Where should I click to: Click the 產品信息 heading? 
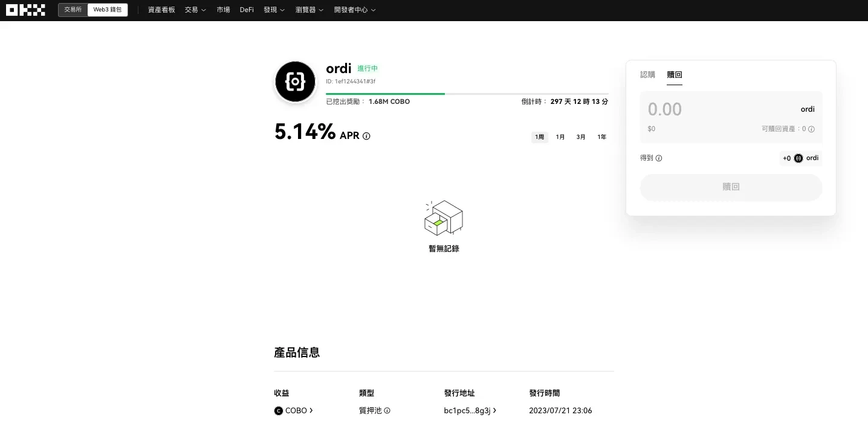[297, 352]
